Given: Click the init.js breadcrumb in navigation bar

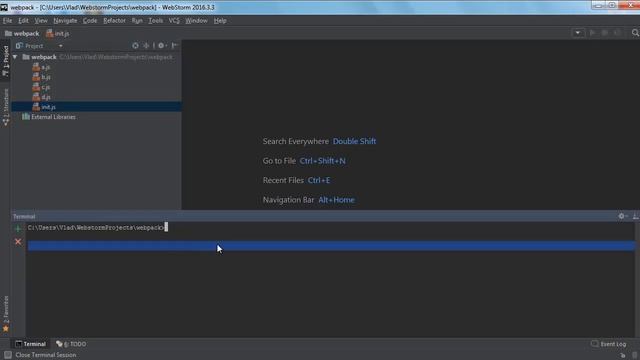Looking at the screenshot, I should click(x=58, y=33).
